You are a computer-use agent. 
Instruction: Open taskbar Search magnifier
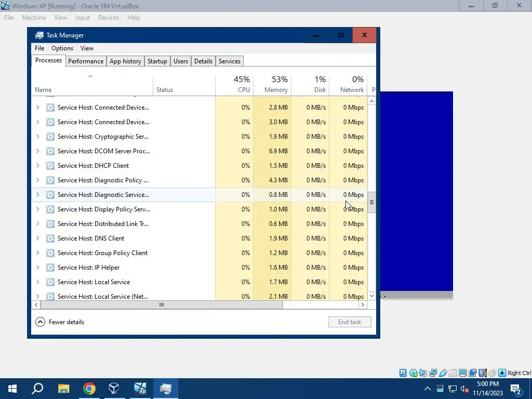coord(37,389)
